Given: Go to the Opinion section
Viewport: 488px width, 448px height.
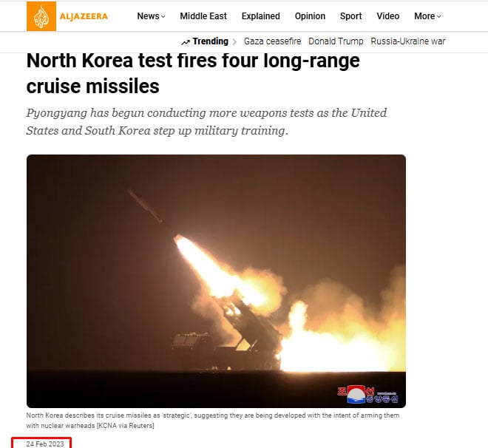Looking at the screenshot, I should tap(310, 16).
